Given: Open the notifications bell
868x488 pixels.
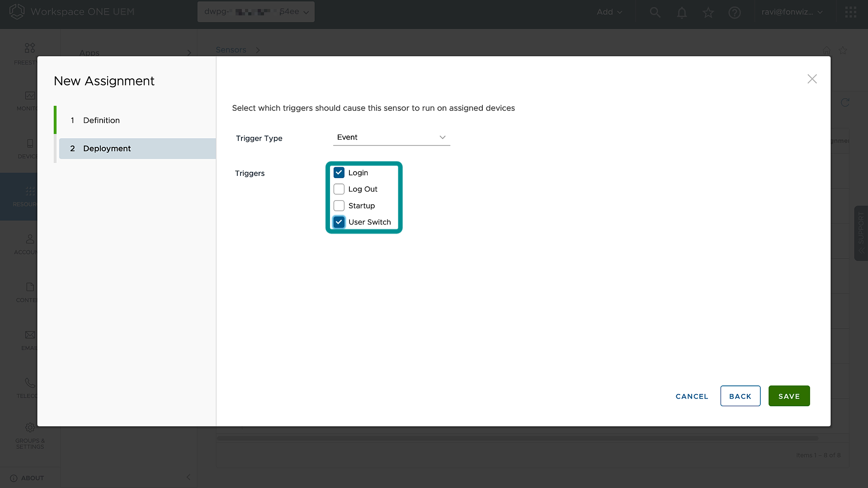Looking at the screenshot, I should (x=682, y=12).
